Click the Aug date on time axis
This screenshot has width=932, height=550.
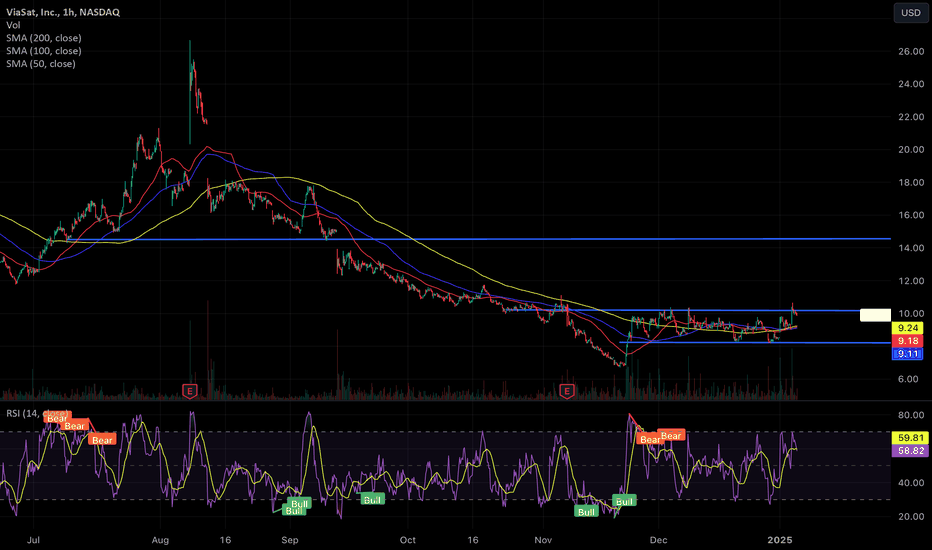[160, 540]
